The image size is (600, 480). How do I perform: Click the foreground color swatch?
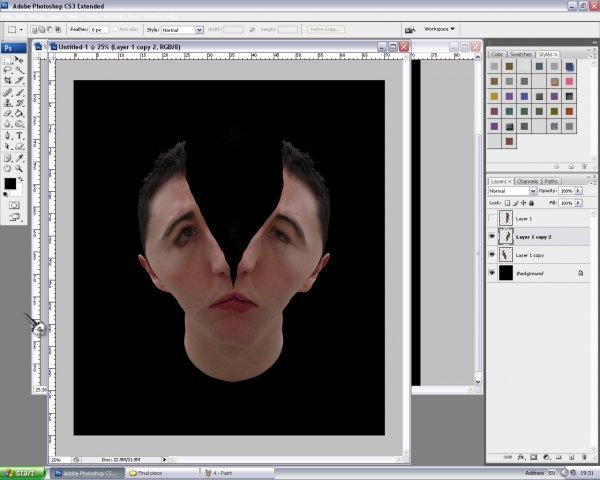tap(10, 183)
